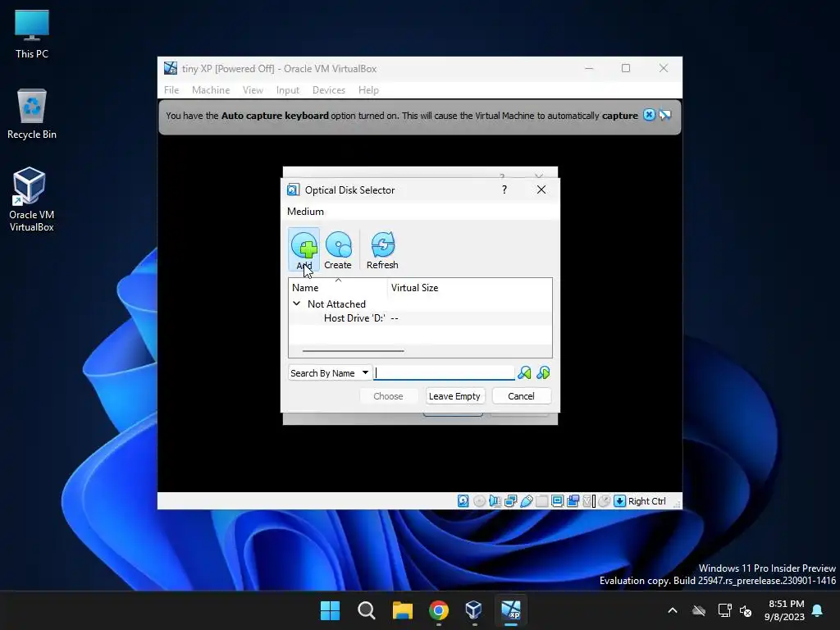Click the disabled Choose button
840x630 pixels.
[388, 396]
